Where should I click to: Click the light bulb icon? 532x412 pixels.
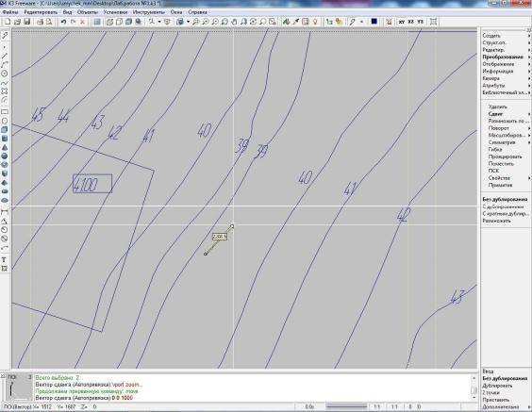(315, 22)
